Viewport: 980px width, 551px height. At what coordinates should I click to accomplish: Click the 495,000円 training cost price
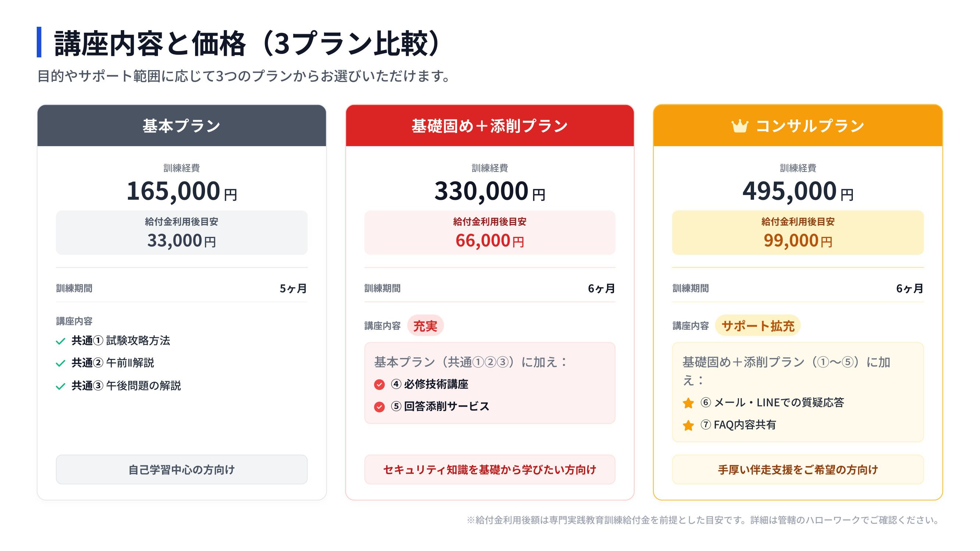798,191
